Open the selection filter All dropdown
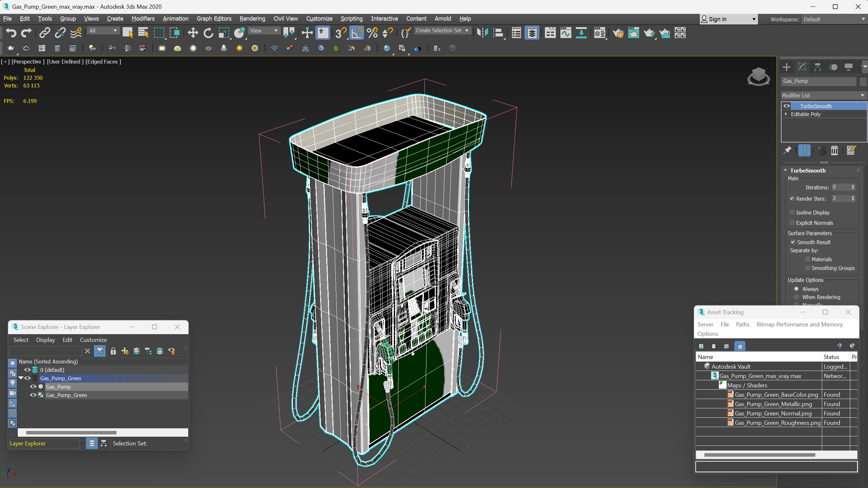 point(103,31)
